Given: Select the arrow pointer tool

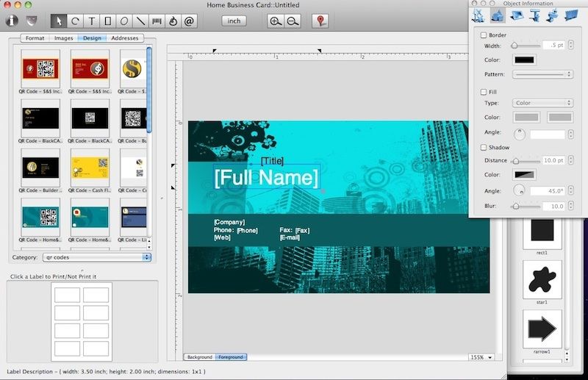Looking at the screenshot, I should pos(59,21).
